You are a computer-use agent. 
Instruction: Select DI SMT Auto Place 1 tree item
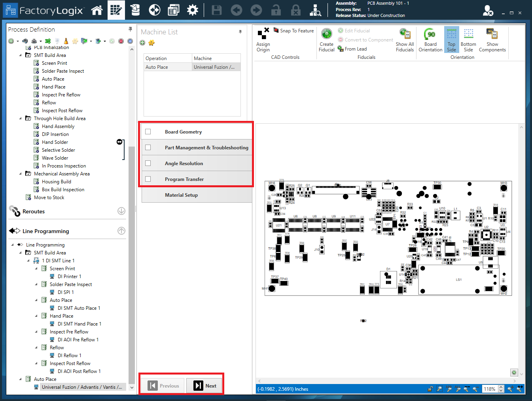79,308
